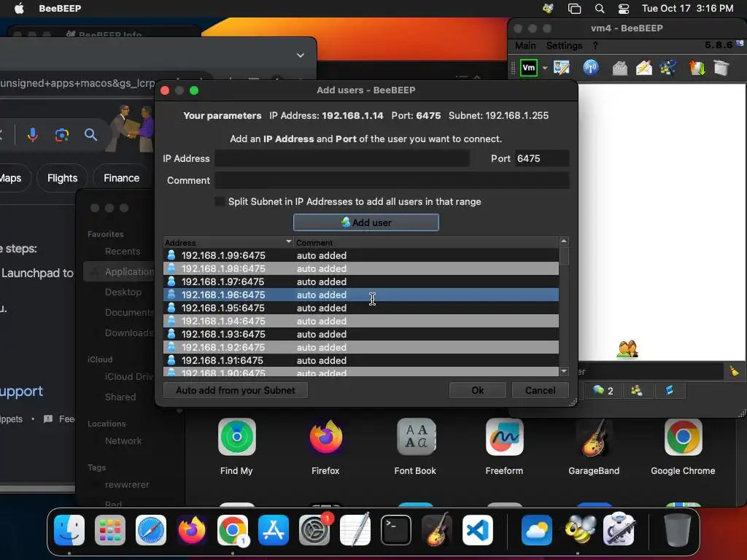747x560 pixels.
Task: Click Finder icon in the Dock
Action: [69, 529]
